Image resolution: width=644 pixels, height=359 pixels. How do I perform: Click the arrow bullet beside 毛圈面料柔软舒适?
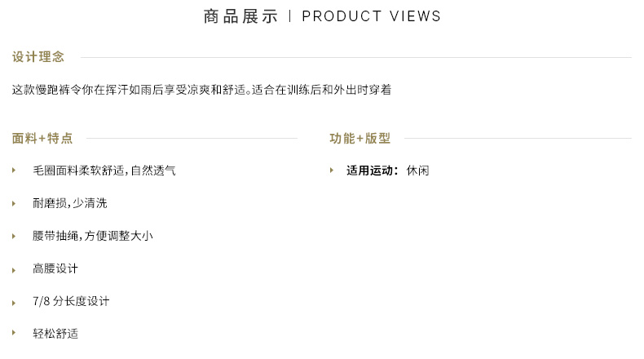click(x=14, y=171)
